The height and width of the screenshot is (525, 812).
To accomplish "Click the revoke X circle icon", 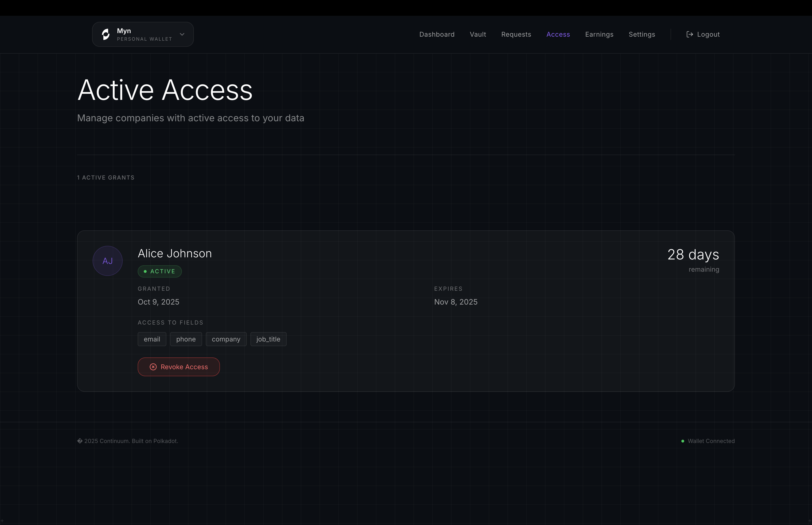I will click(153, 367).
